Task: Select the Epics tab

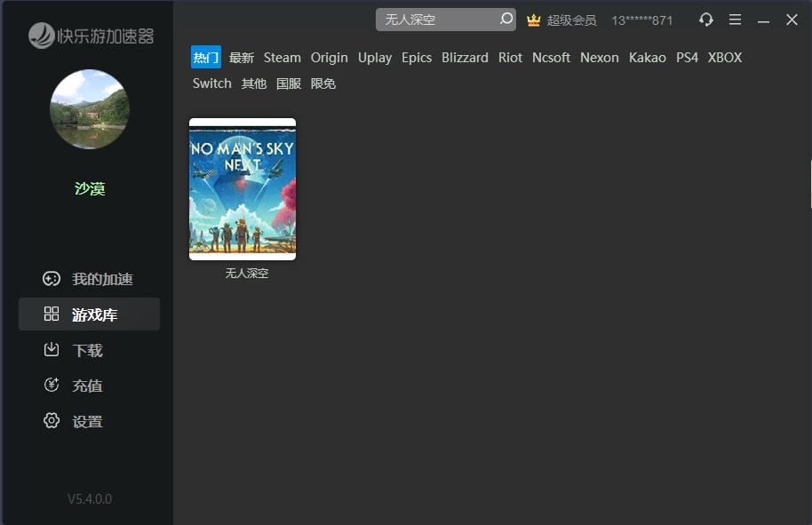Action: (x=417, y=58)
